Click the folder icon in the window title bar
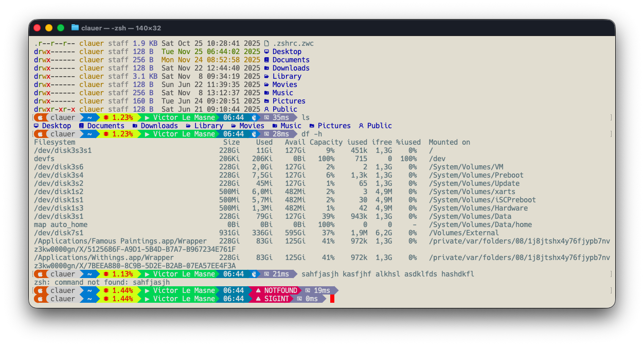The image size is (644, 346). (75, 28)
